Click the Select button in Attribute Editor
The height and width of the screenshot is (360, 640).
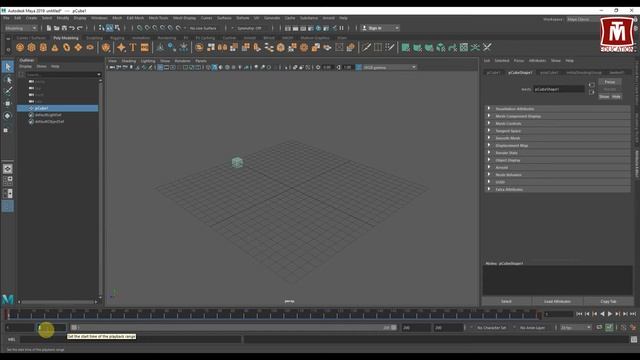(x=507, y=301)
